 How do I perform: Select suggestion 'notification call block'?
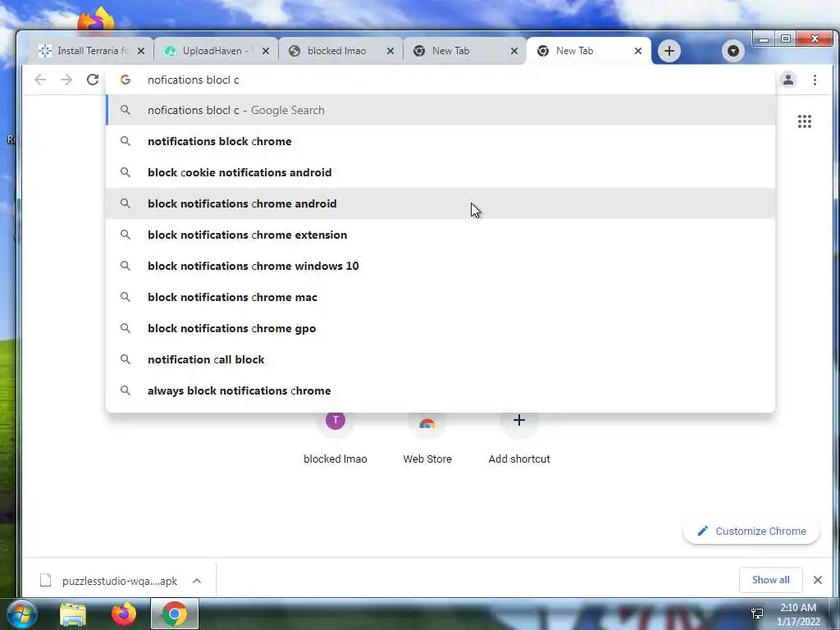click(441, 359)
